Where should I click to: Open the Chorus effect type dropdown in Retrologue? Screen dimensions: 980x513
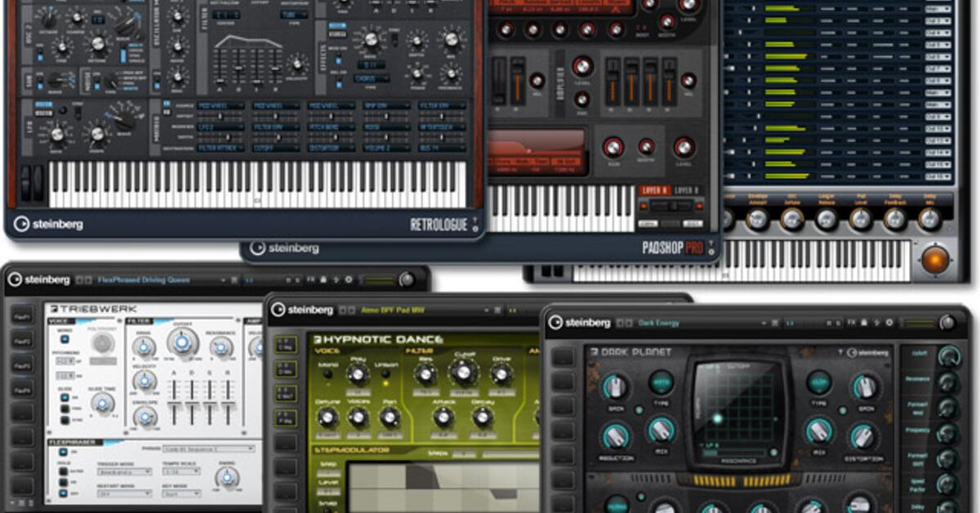point(370,78)
